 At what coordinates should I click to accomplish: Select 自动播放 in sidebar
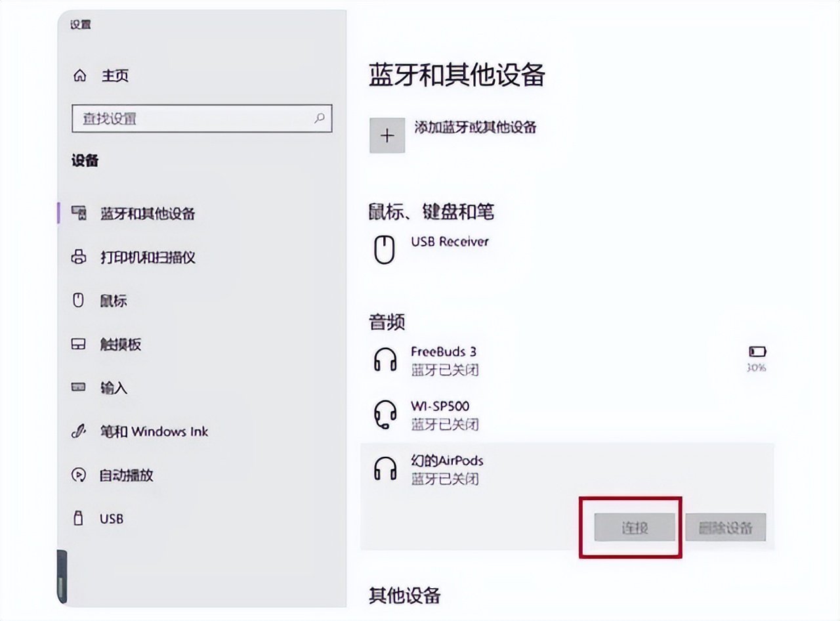point(126,475)
